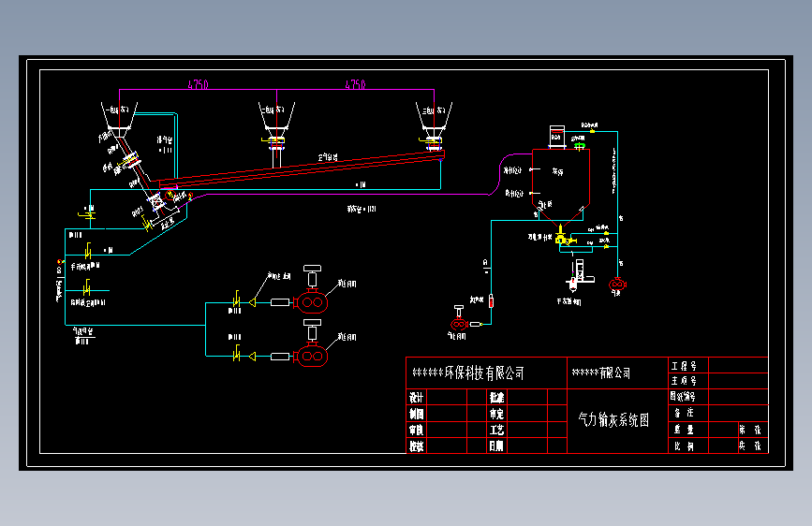The height and width of the screenshot is (526, 812).
Task: Select the small red blower below the silo pipe
Action: (x=459, y=325)
